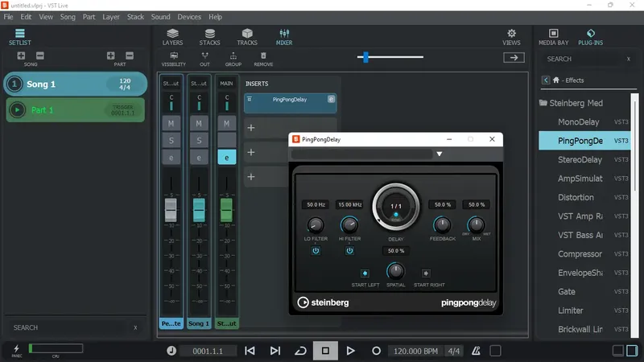The height and width of the screenshot is (362, 644).
Task: Select Song 1 in the setlist
Action: (x=76, y=84)
